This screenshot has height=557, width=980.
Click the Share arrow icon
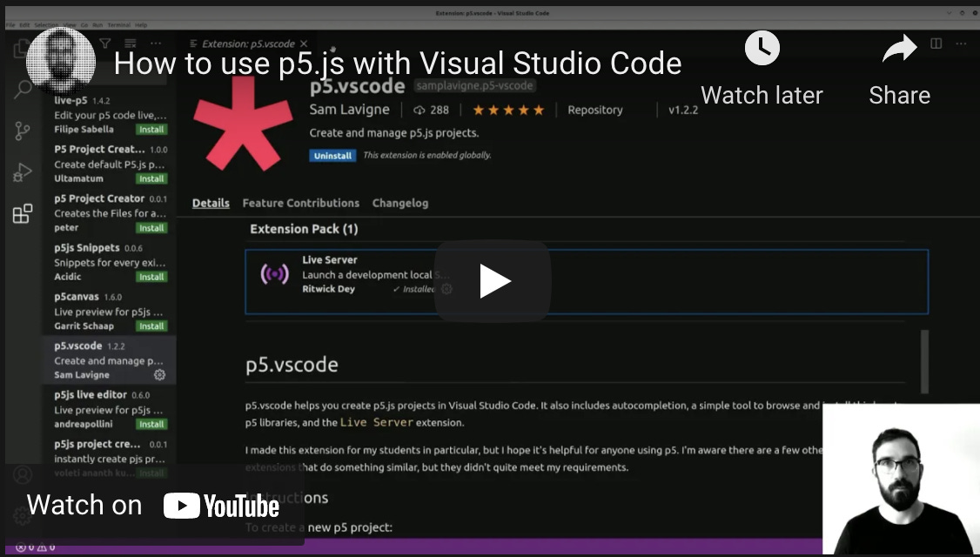(x=899, y=48)
